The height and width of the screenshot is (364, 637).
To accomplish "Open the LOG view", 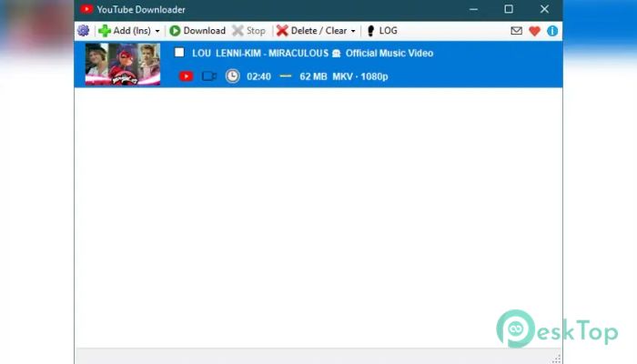I will (382, 31).
